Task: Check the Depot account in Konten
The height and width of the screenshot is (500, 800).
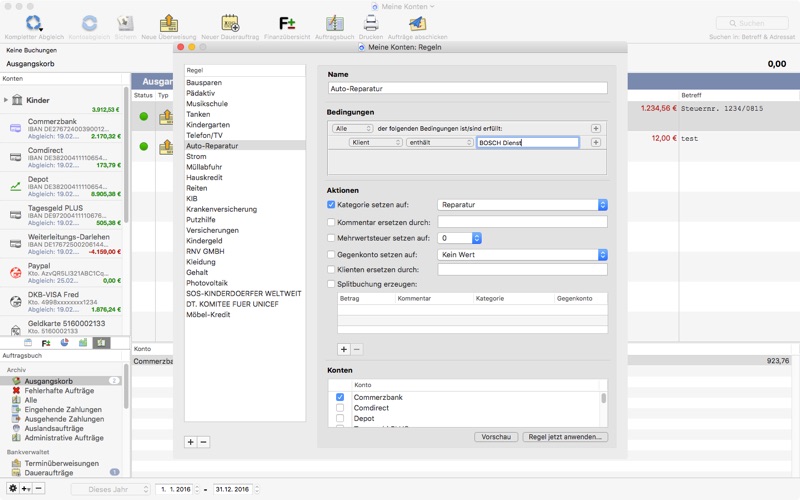Action: click(x=340, y=418)
